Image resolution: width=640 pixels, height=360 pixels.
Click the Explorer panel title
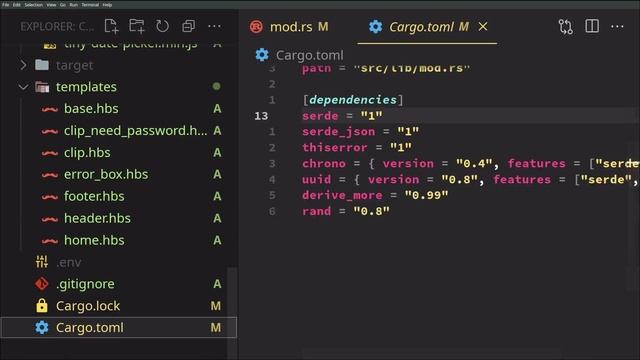point(57,27)
